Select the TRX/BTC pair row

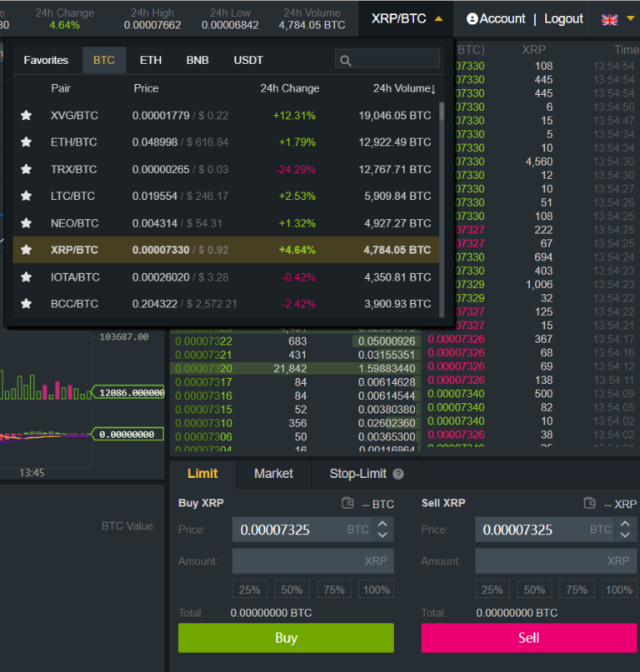(226, 169)
